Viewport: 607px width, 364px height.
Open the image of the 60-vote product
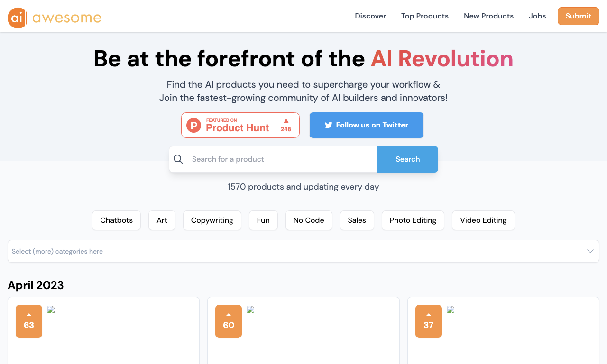[319, 310]
